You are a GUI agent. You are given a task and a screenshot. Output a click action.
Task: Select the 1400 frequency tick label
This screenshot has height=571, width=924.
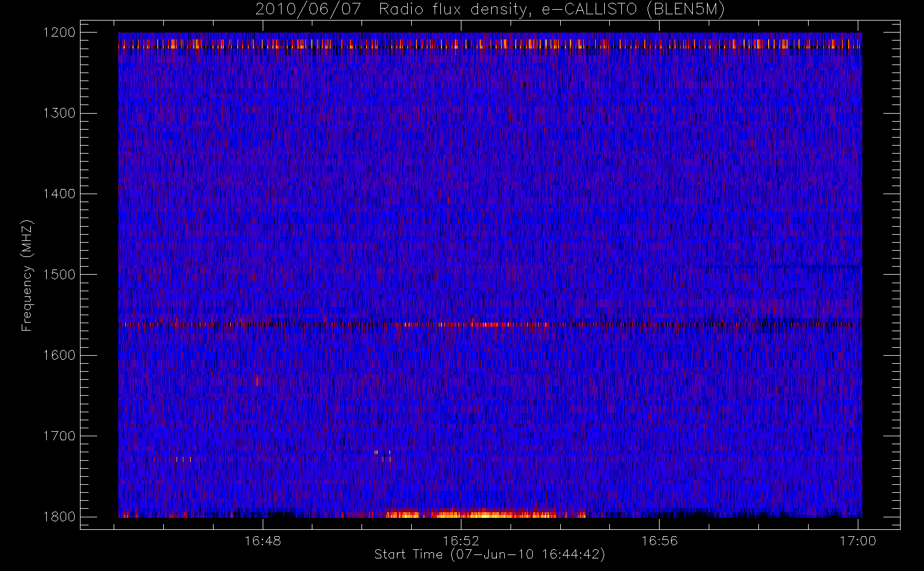tap(59, 194)
